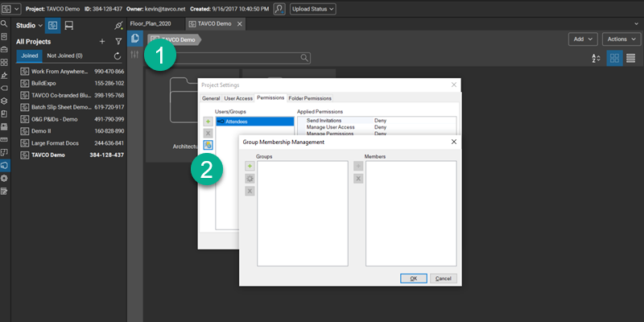Click inside the empty Members list box
Screen dimensions: 644x322
click(x=411, y=213)
